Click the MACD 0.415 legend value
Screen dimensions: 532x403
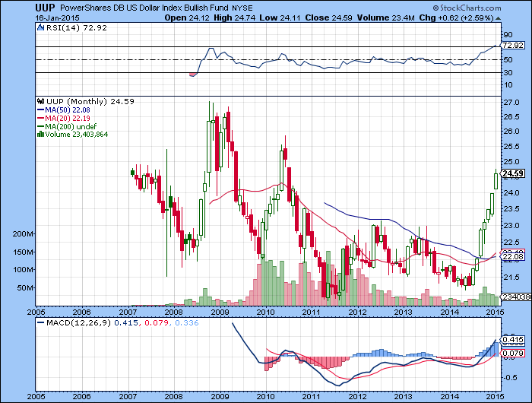[126, 322]
